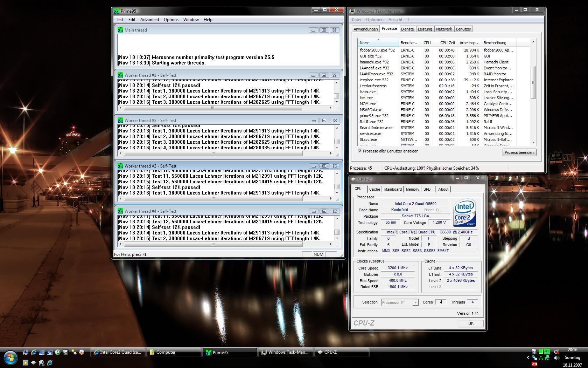Switch to CPU-Z Memory tab

point(412,189)
